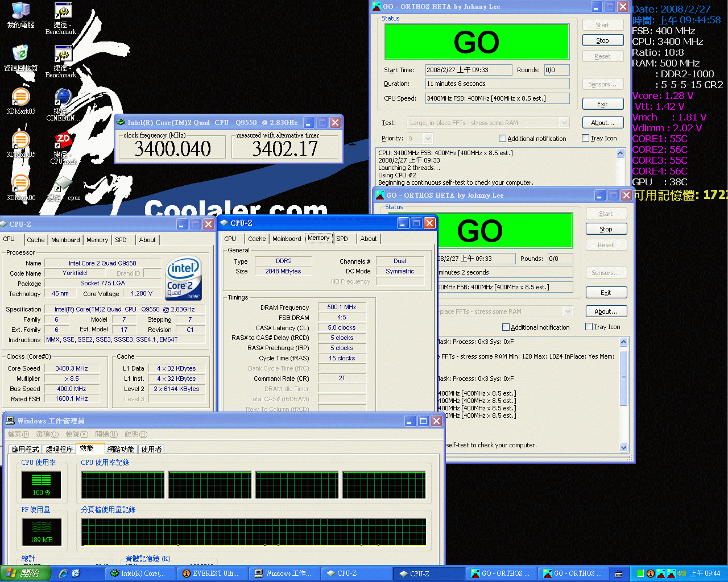Open Test dropdown in upper ORTHOS window
The image size is (728, 582).
tap(564, 123)
